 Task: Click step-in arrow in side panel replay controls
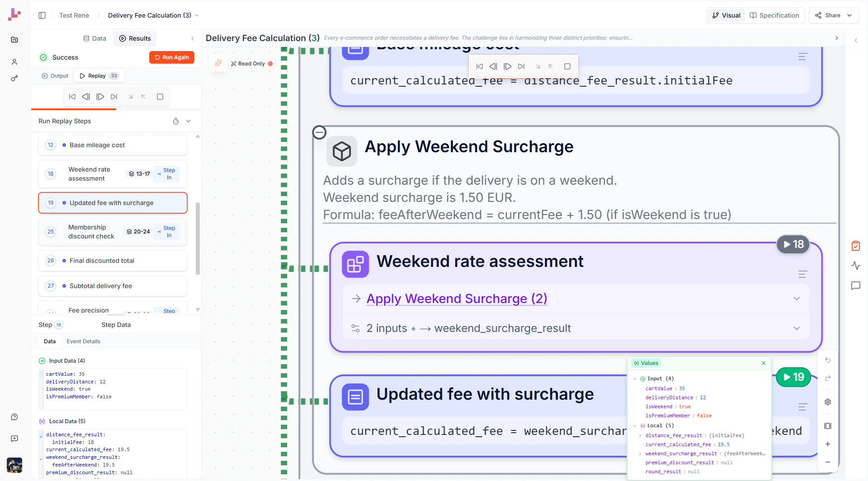pyautogui.click(x=131, y=97)
